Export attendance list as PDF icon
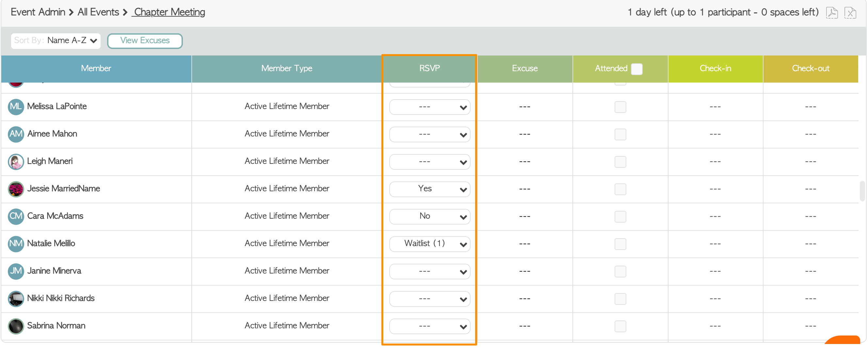This screenshot has width=868, height=359. click(x=832, y=13)
